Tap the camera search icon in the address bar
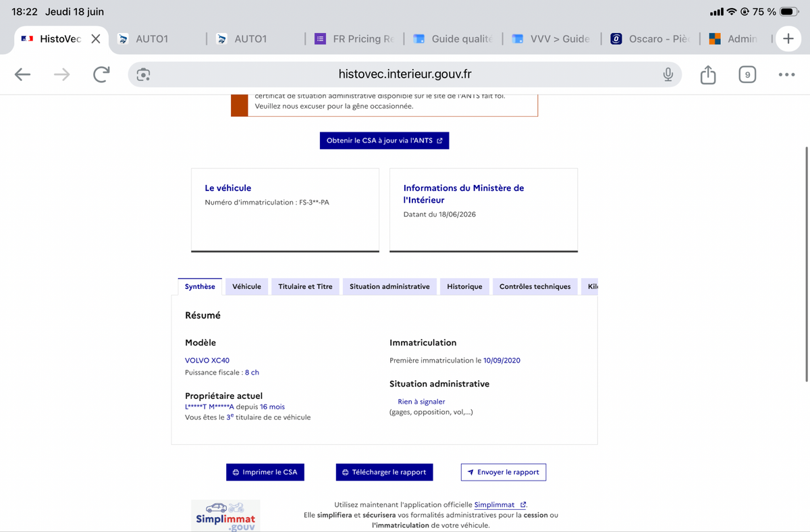Image resolution: width=810 pixels, height=532 pixels. 143,74
